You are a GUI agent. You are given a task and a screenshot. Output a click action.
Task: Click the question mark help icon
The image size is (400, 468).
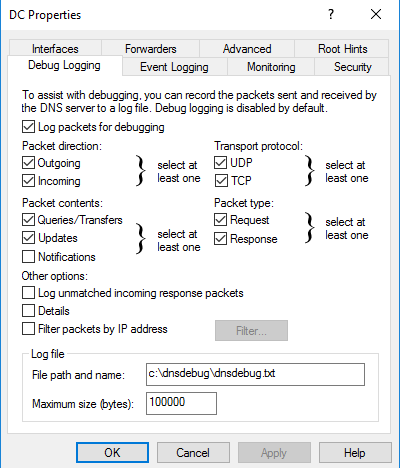331,14
